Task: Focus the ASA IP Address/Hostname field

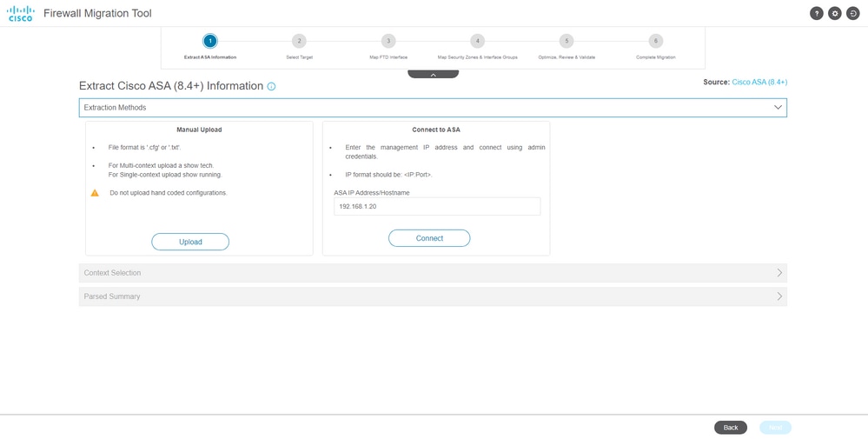Action: coord(437,207)
